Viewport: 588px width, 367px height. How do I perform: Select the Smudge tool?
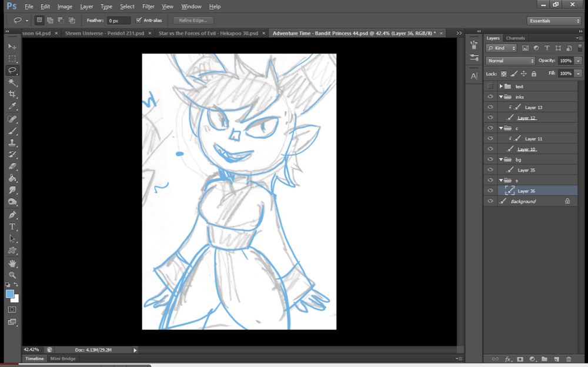[x=12, y=190]
